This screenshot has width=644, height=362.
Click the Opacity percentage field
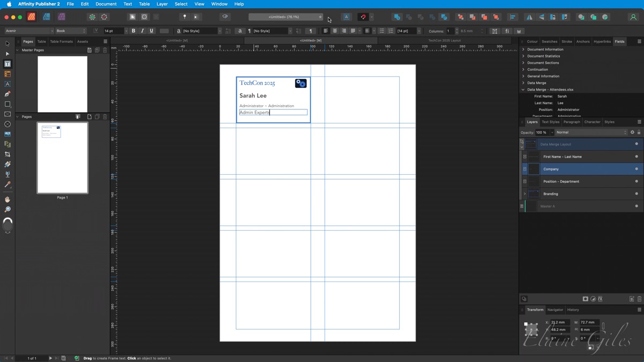[x=542, y=132]
